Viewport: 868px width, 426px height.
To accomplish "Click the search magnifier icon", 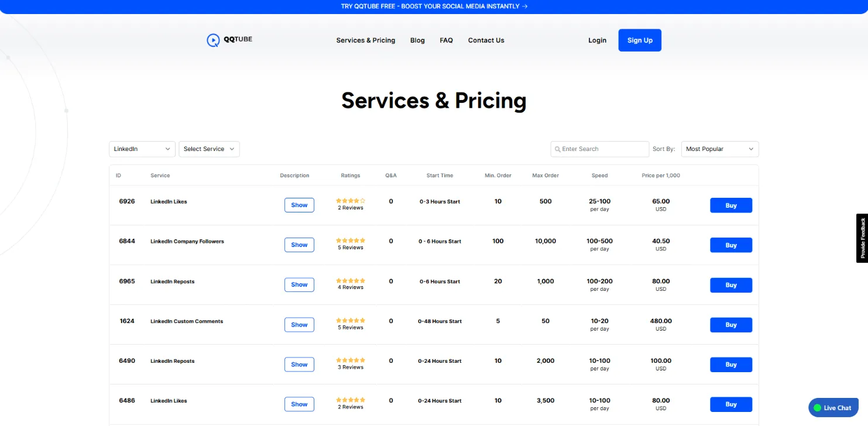I will (x=557, y=149).
